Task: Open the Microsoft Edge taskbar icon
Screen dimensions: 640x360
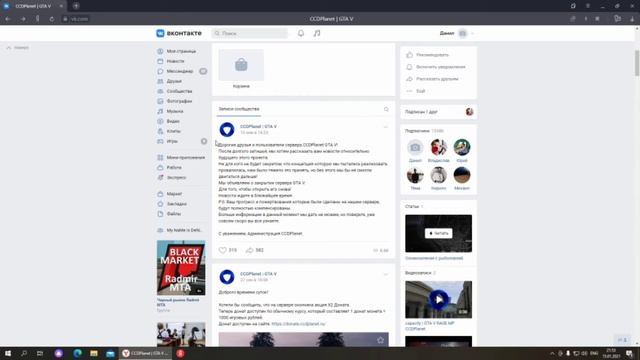Action: tap(77, 353)
